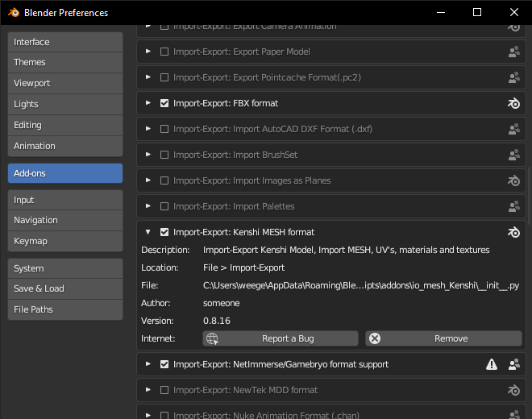The width and height of the screenshot is (532, 419).
Task: Click the official Blender icon on FBX format row
Action: point(513,103)
